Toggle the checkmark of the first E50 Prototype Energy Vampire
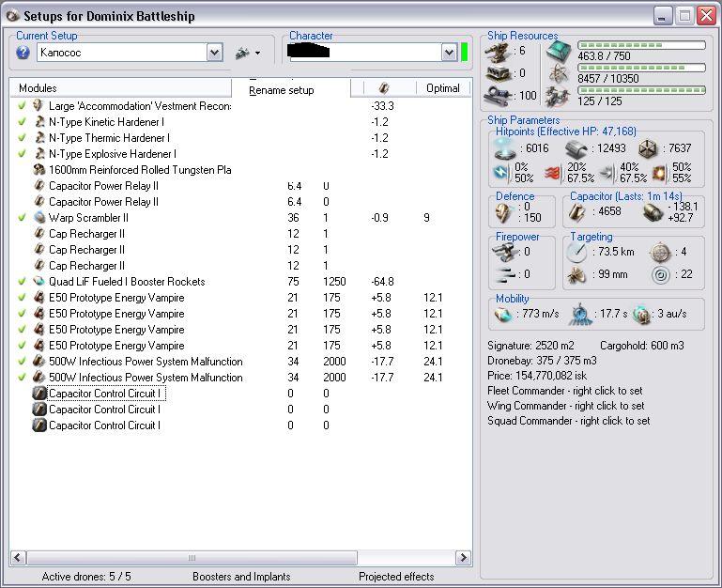 click(22, 297)
